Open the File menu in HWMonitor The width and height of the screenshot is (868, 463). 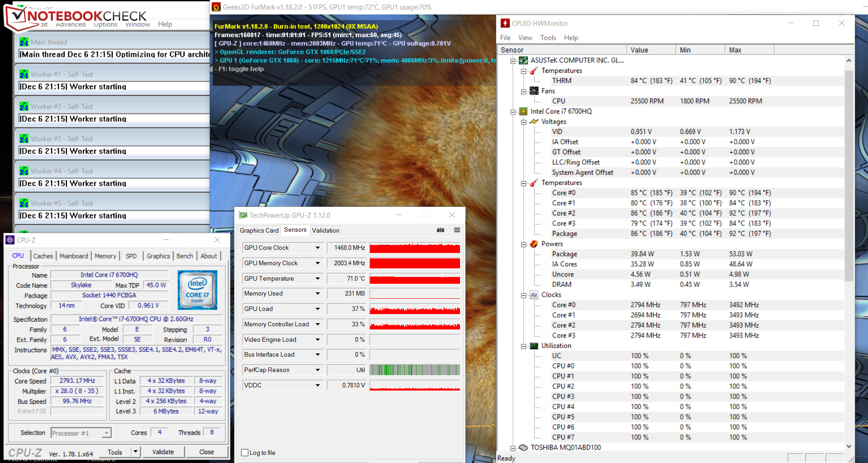[x=505, y=38]
